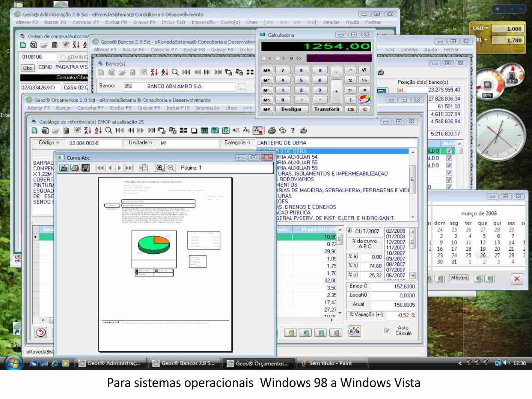532x399 pixels.
Task: Open Úteis menu in Geos Orçamentos window
Action: tap(231, 108)
